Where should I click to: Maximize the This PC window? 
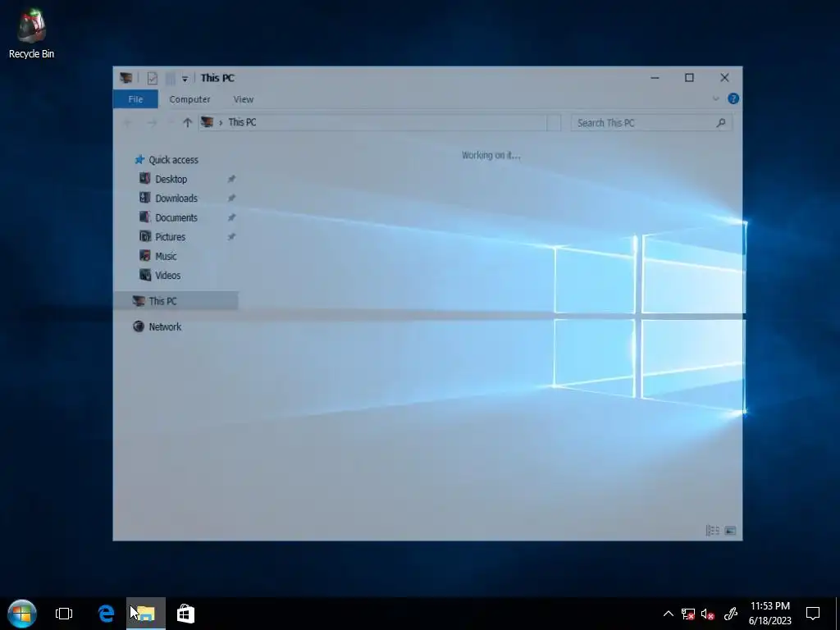point(689,78)
